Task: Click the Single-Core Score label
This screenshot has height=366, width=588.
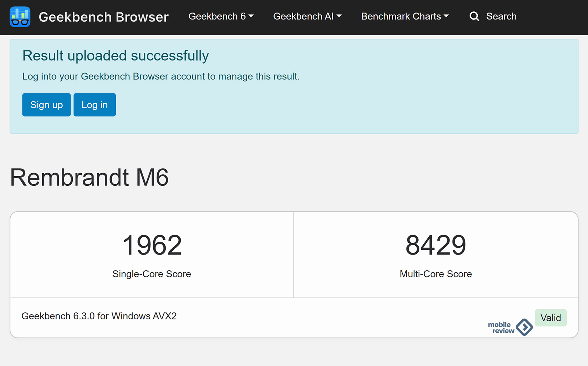Action: point(152,274)
